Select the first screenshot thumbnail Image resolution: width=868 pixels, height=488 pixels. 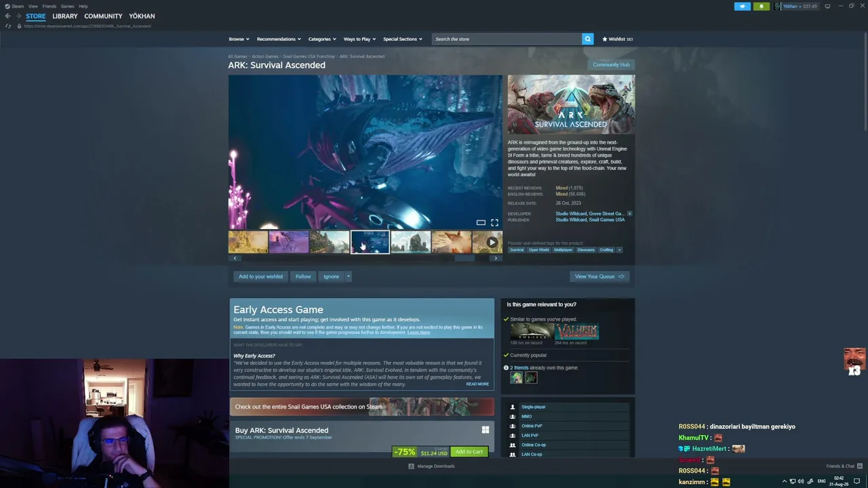248,242
